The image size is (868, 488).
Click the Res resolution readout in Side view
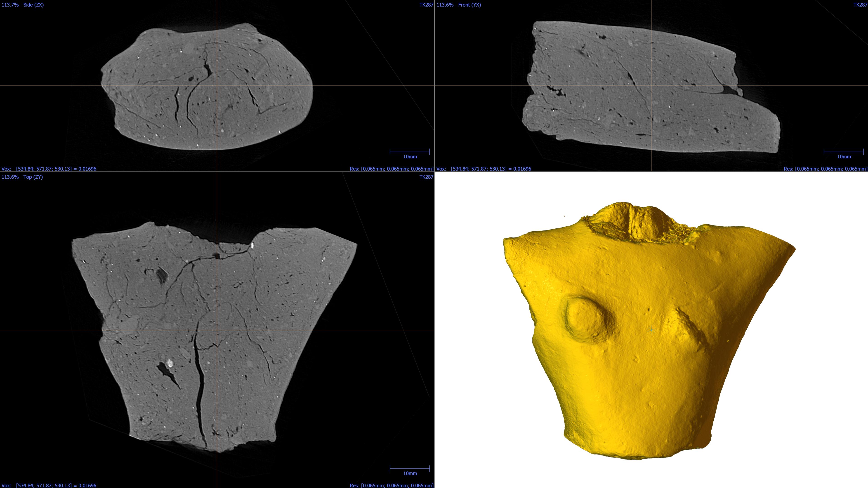tap(392, 169)
